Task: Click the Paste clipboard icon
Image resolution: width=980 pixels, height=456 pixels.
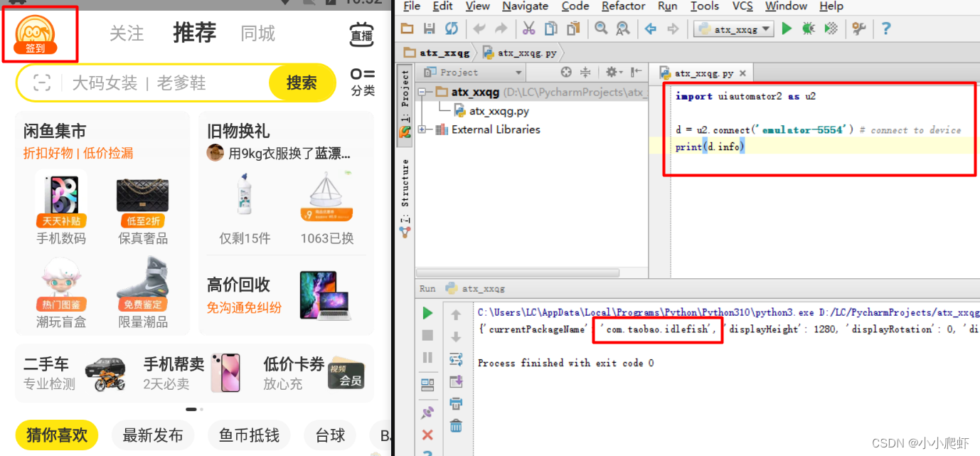Action: [572, 28]
